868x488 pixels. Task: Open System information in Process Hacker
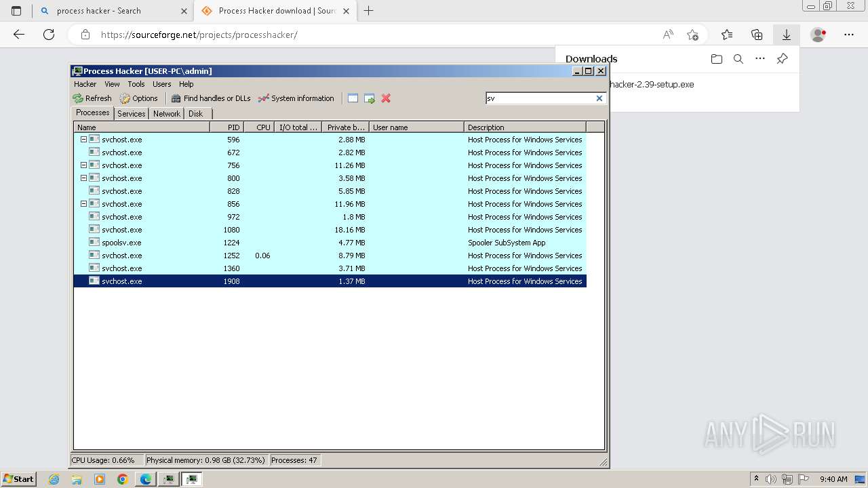pos(296,98)
